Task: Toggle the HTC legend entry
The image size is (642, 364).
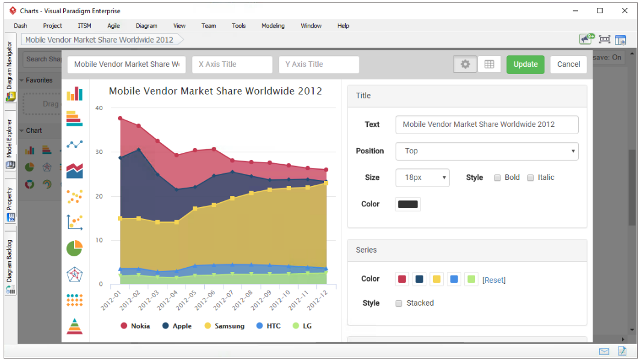Action: pyautogui.click(x=269, y=326)
